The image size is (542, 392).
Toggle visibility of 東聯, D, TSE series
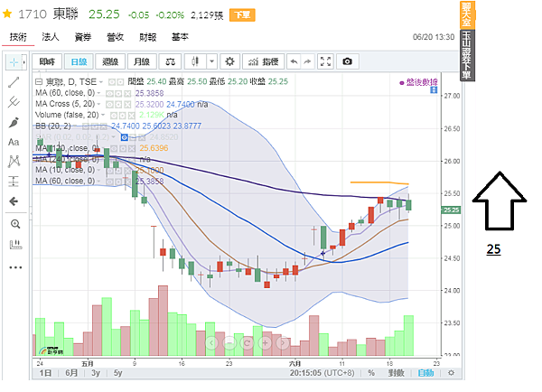coord(112,82)
